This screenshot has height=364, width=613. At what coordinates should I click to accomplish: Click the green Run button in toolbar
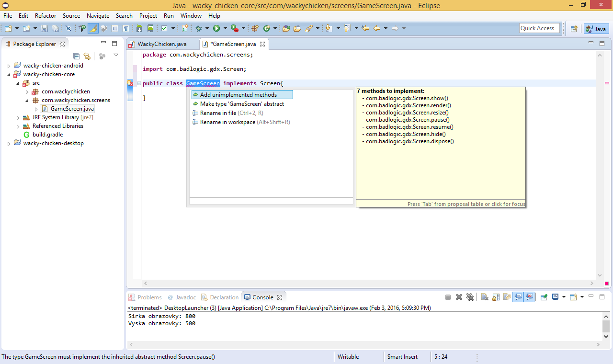tap(216, 29)
